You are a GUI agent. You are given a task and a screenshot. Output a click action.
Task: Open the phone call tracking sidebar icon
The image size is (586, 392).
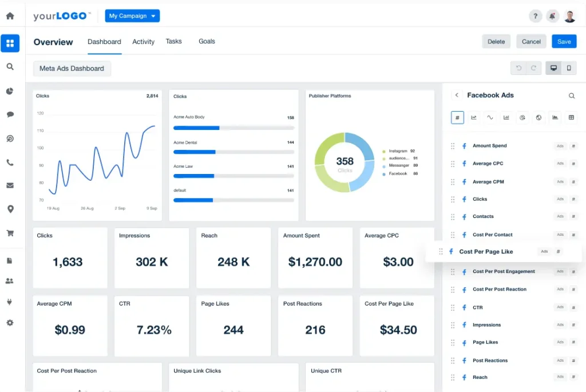coord(10,163)
